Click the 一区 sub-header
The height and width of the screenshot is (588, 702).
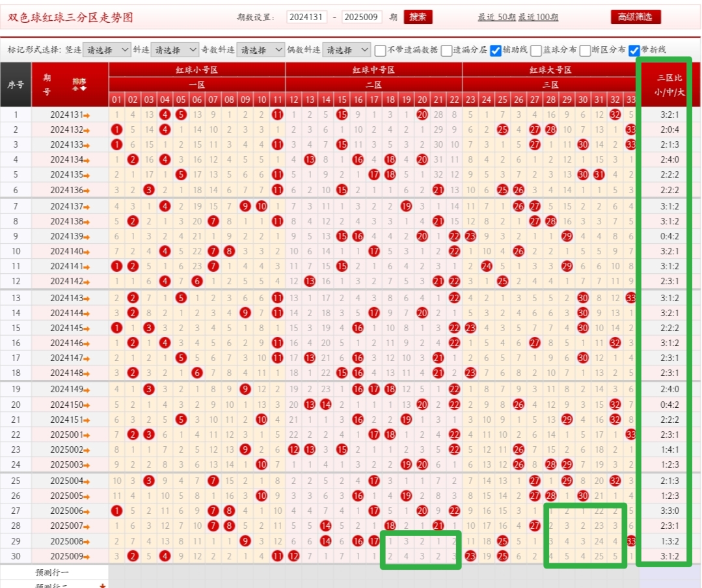click(x=196, y=85)
